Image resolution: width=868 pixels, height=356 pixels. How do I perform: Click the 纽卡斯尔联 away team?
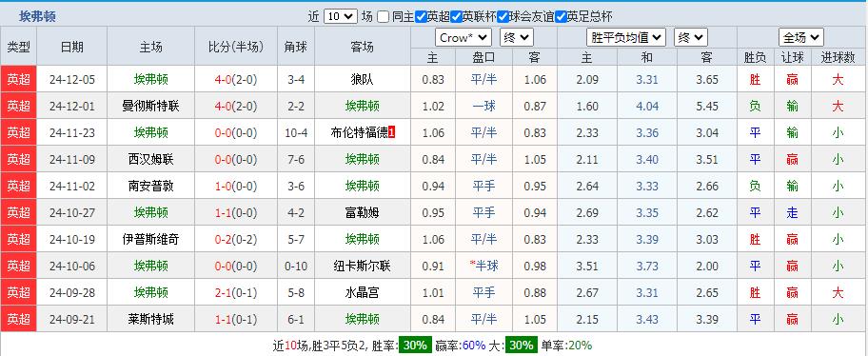(x=362, y=266)
